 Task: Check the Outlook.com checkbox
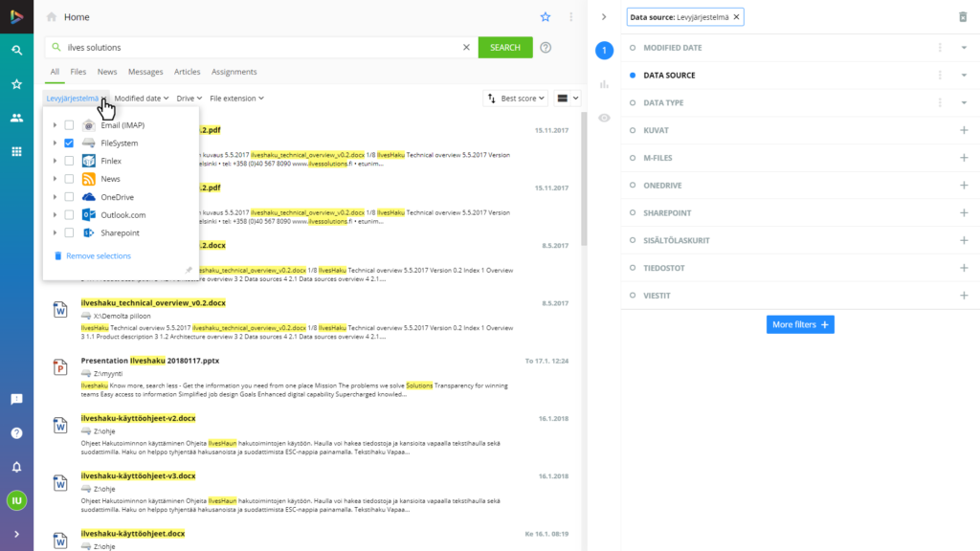tap(69, 215)
